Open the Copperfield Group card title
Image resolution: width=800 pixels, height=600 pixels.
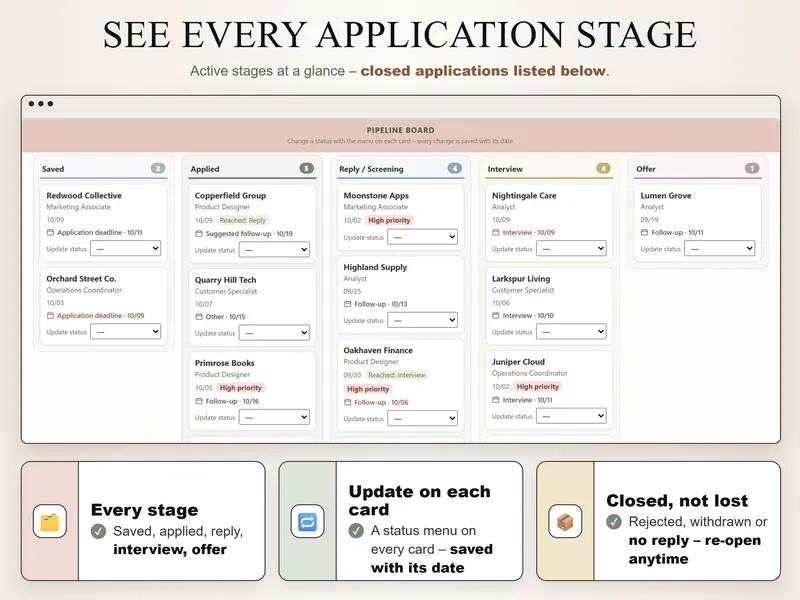click(x=231, y=195)
